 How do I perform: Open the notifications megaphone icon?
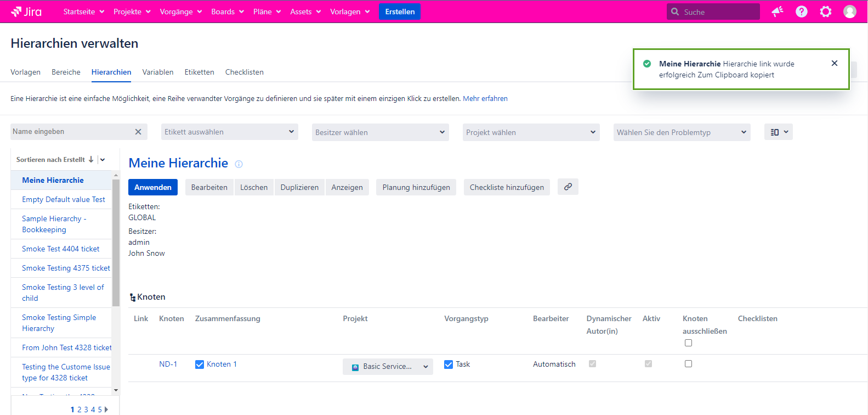(x=778, y=12)
